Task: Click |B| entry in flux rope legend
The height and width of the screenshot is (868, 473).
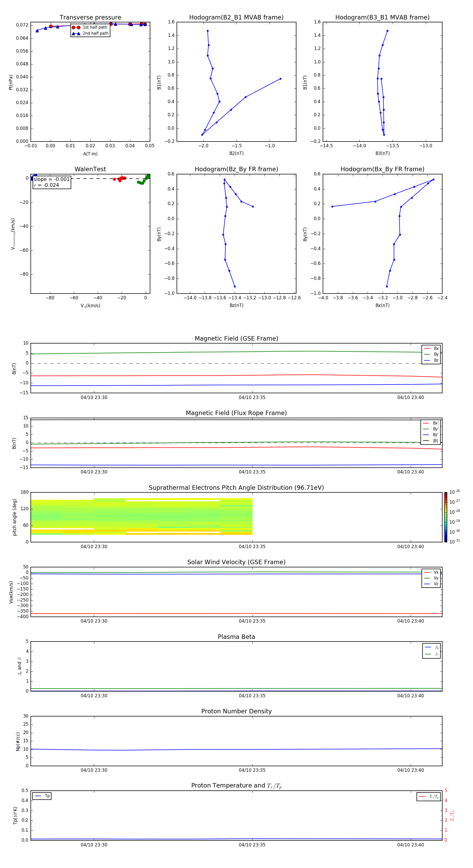Action: click(x=431, y=441)
